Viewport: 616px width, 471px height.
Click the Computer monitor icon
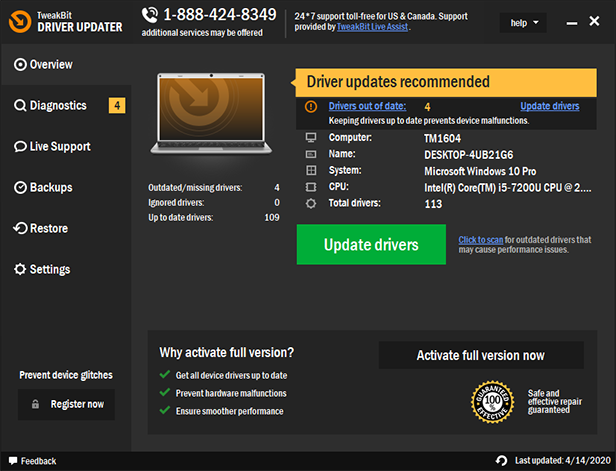(311, 137)
